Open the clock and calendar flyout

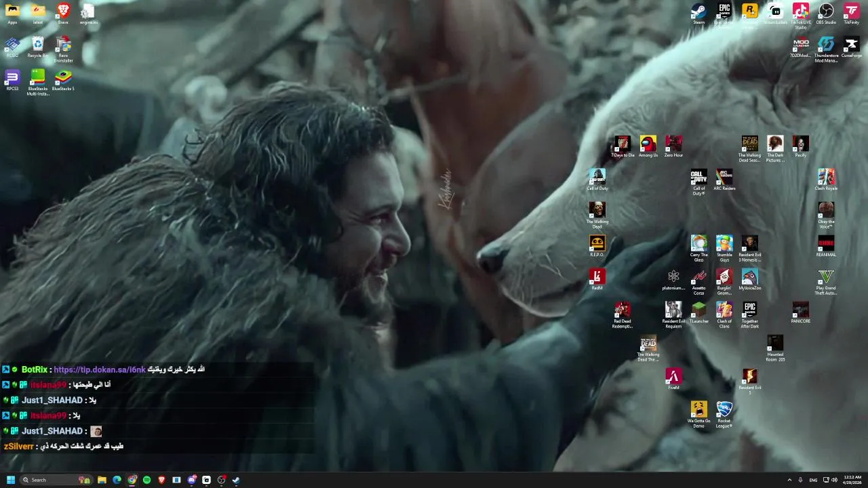[852, 480]
